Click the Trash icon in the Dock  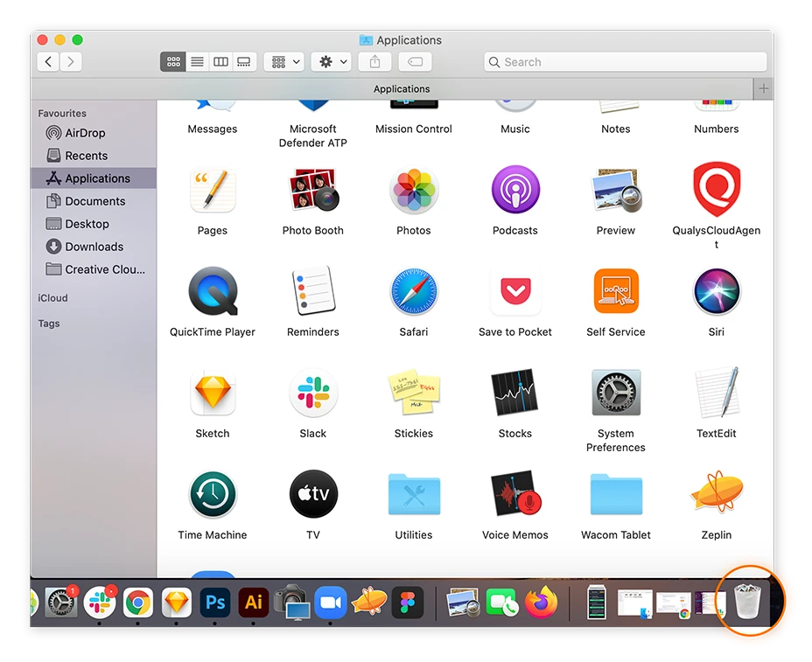pos(747,602)
